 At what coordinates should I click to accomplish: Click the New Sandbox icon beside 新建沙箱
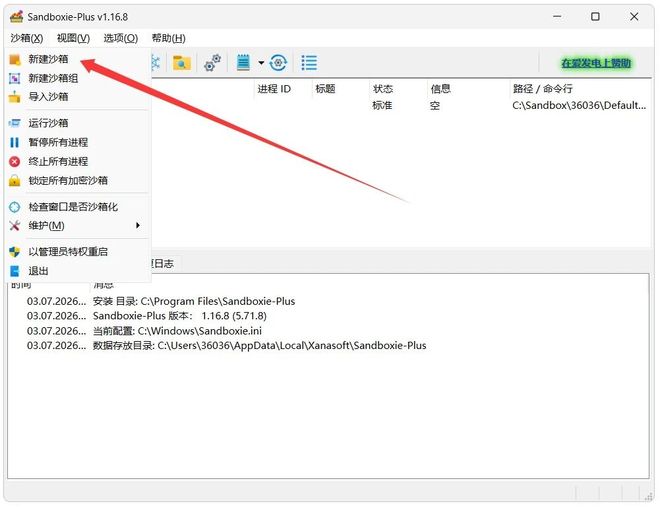(15, 60)
